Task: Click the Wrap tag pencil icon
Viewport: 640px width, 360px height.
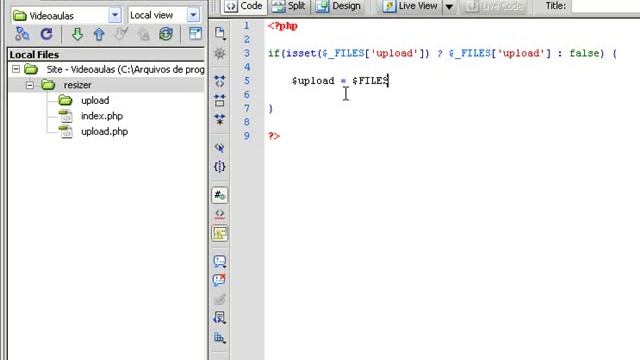Action: pyautogui.click(x=220, y=299)
